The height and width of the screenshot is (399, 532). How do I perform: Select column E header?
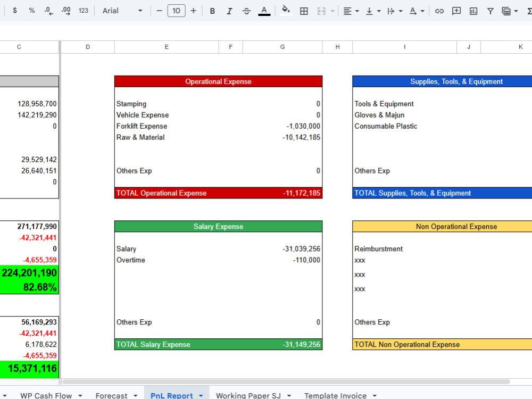click(x=167, y=47)
